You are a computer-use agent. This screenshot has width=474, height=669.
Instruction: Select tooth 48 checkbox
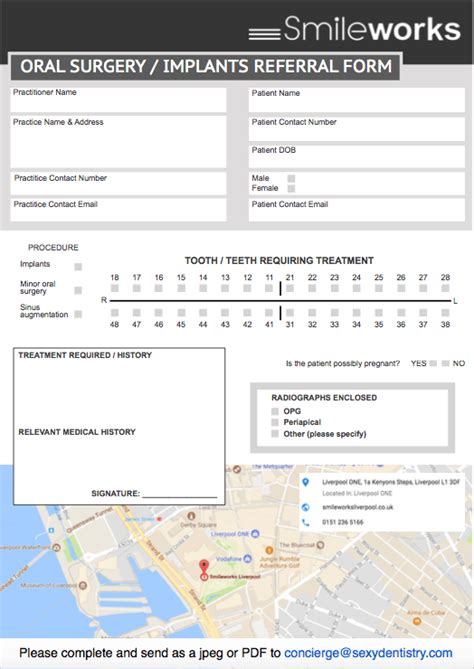pyautogui.click(x=114, y=313)
